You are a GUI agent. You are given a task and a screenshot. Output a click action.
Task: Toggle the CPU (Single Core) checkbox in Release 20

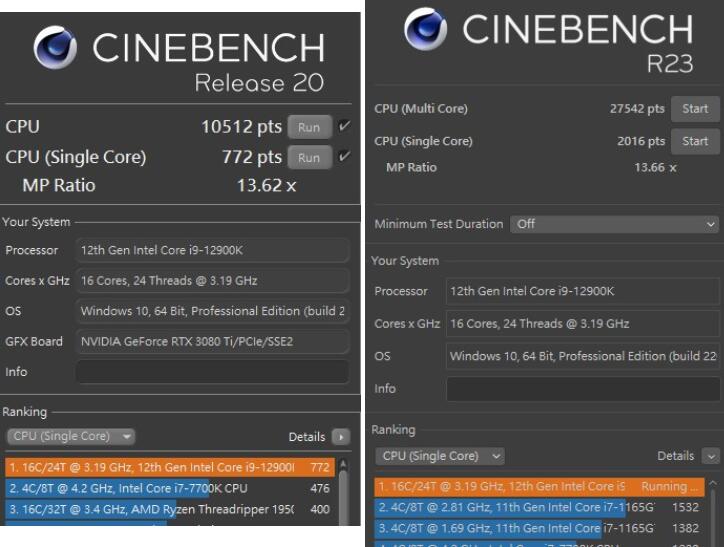click(344, 157)
